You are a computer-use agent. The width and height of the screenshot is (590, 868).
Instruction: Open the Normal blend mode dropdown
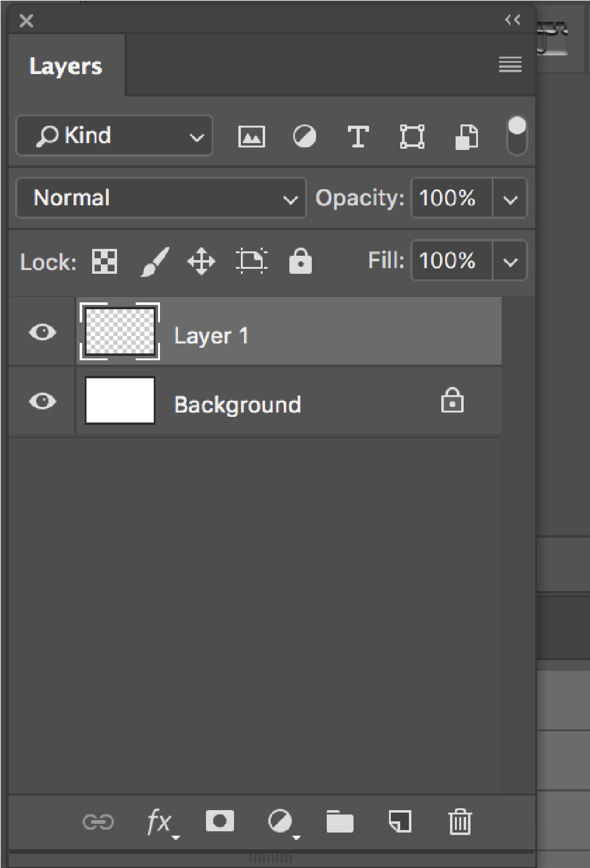pyautogui.click(x=161, y=198)
